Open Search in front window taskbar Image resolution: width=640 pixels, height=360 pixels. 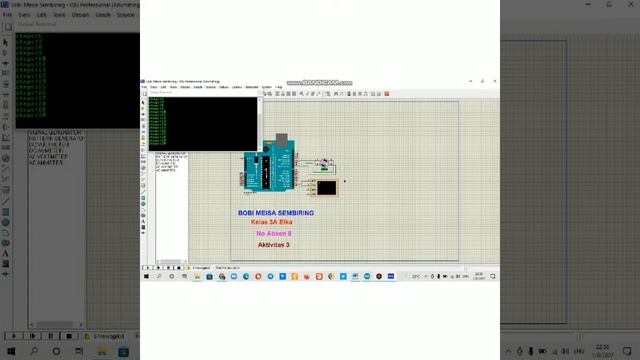(159, 276)
